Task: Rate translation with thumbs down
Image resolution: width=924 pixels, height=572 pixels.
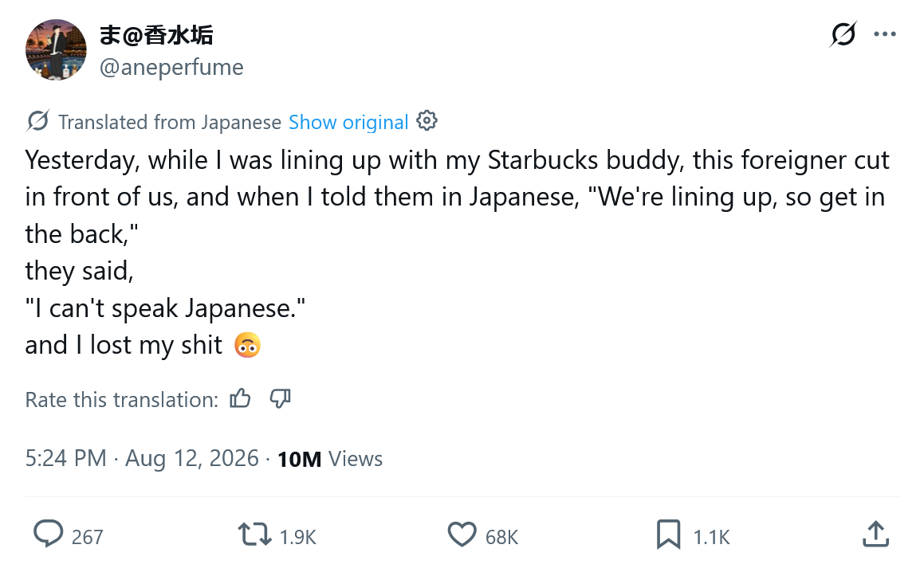Action: [x=280, y=399]
